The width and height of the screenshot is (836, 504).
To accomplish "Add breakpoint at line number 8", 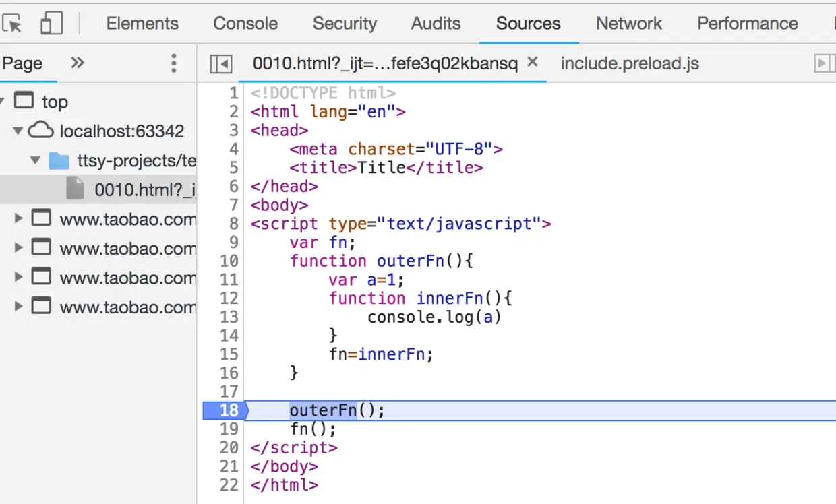I will click(x=234, y=224).
